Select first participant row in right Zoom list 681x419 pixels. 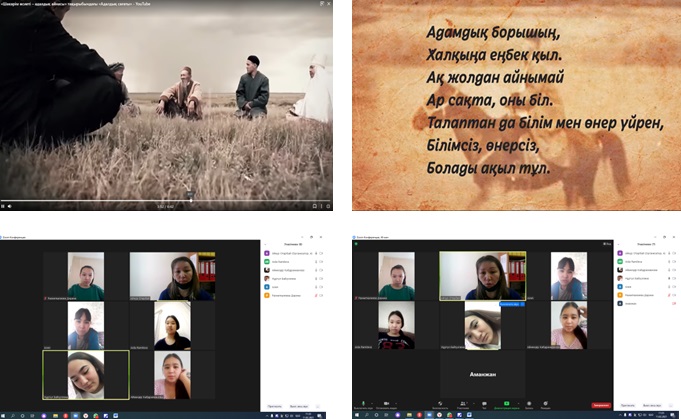(647, 253)
